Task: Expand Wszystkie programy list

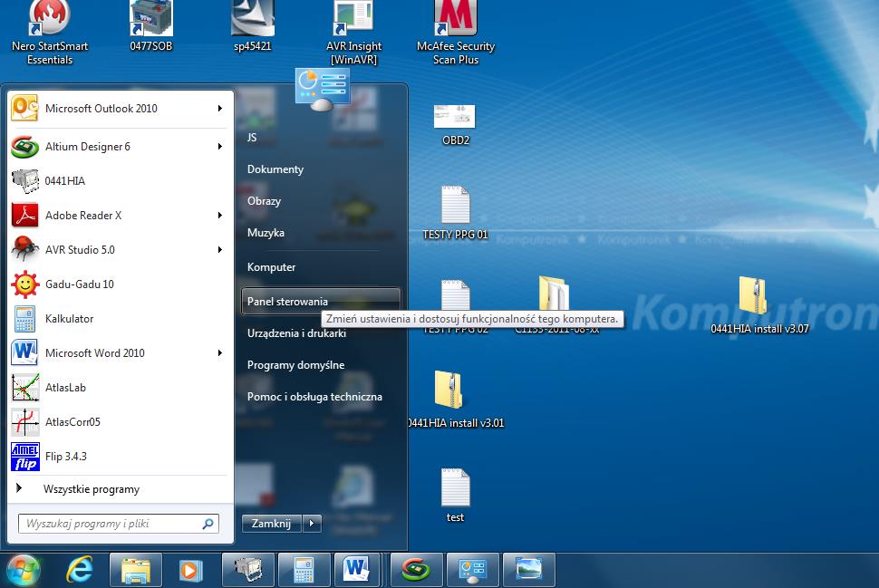Action: [x=116, y=488]
